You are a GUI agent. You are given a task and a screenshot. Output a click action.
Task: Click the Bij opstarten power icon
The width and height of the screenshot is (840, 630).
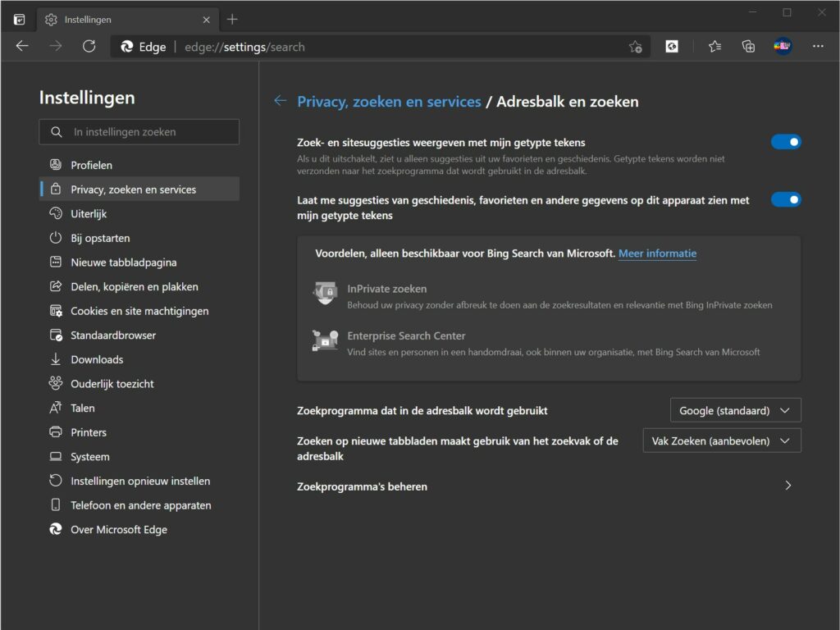coord(56,237)
